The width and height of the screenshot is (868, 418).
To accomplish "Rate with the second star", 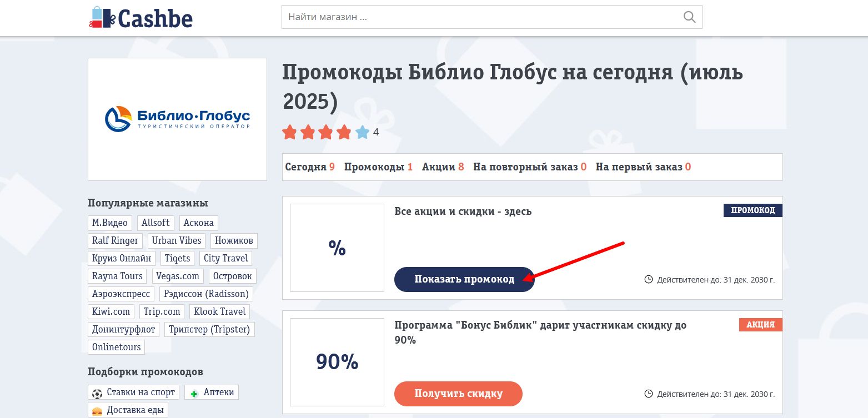I will click(308, 132).
